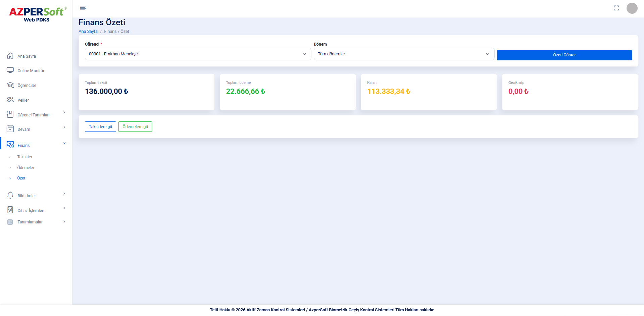
Task: Open Online Monitör page
Action: click(x=31, y=71)
